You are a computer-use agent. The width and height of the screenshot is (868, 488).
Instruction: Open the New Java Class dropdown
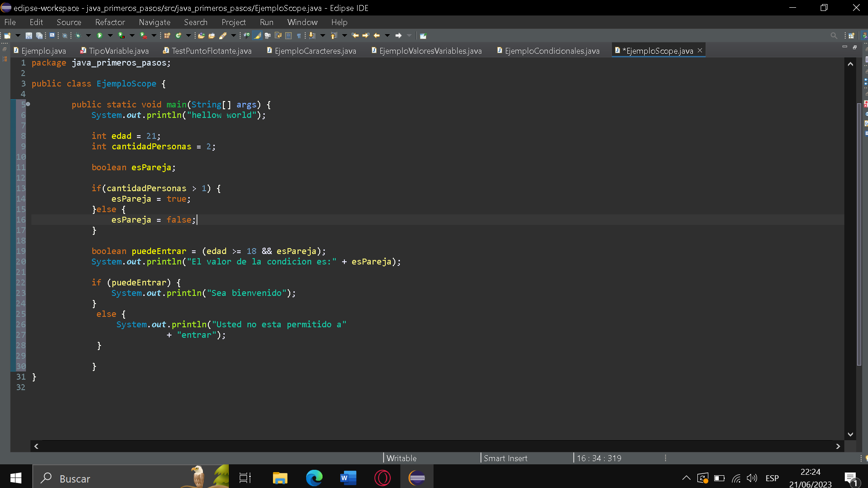click(x=188, y=36)
